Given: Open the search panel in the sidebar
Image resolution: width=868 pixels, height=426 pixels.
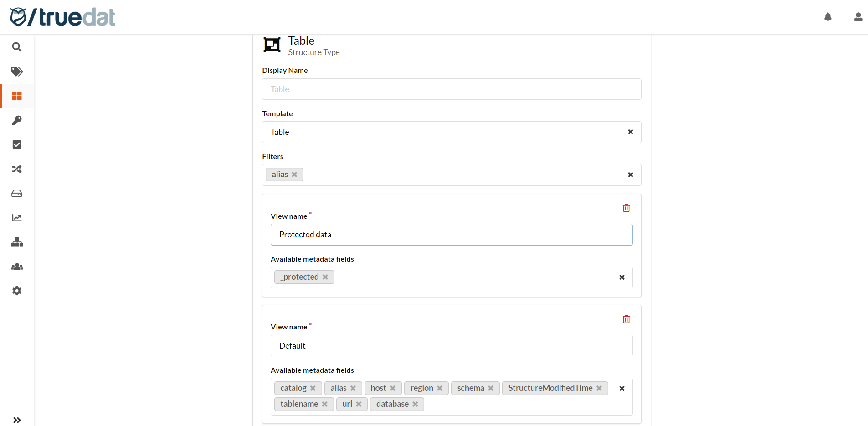Looking at the screenshot, I should [17, 47].
